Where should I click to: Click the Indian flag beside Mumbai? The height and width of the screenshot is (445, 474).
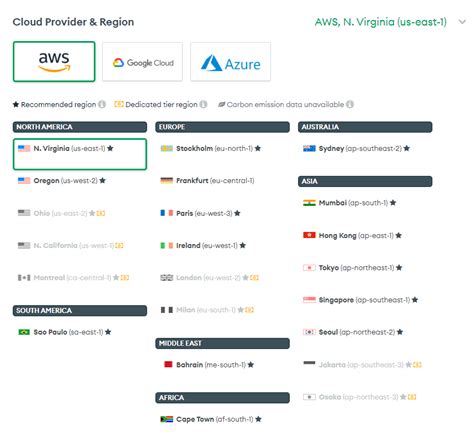tap(309, 203)
